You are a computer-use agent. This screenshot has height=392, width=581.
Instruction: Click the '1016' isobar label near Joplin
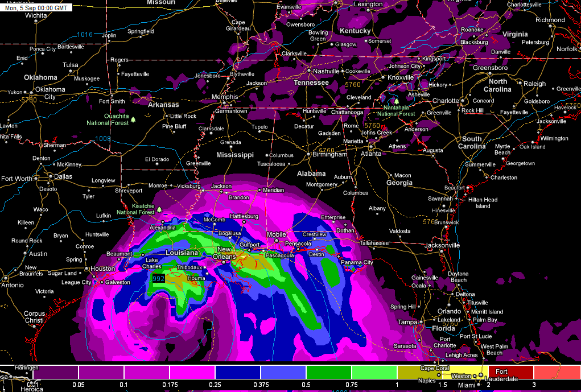(84, 35)
